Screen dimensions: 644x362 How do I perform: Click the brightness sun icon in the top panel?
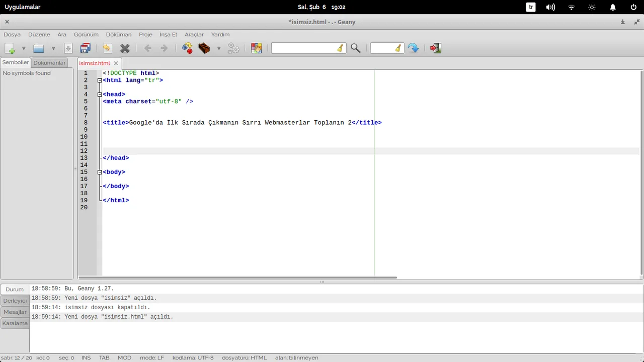coord(592,7)
